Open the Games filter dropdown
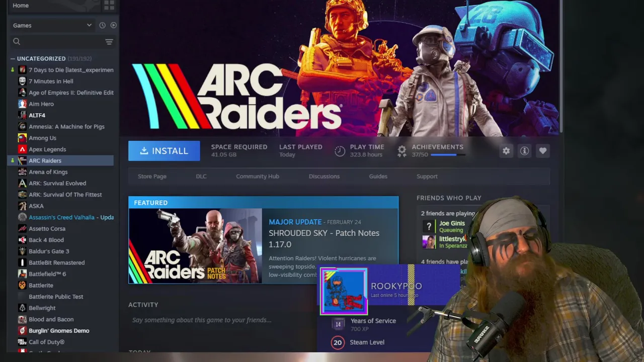 52,25
